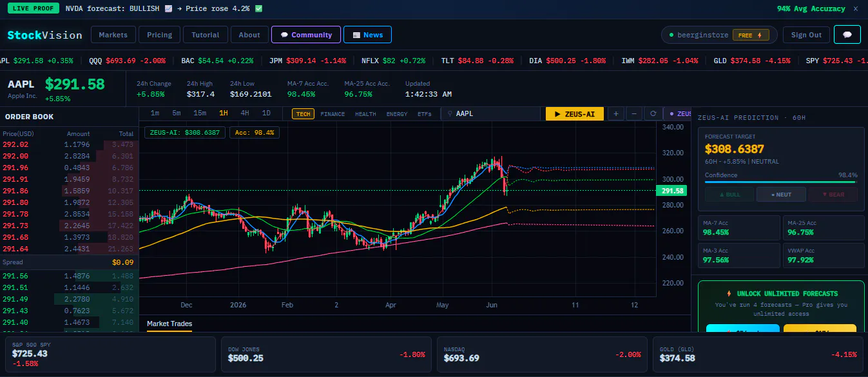Open the Markets page
This screenshot has height=377, width=868.
(113, 35)
